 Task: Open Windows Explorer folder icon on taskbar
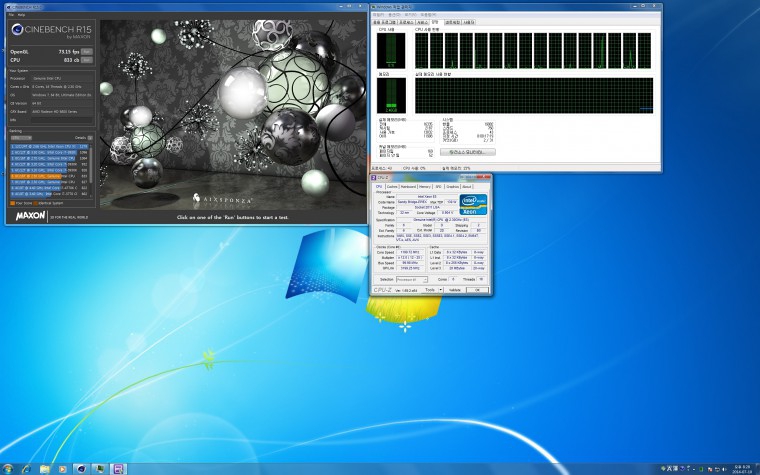(x=45, y=469)
